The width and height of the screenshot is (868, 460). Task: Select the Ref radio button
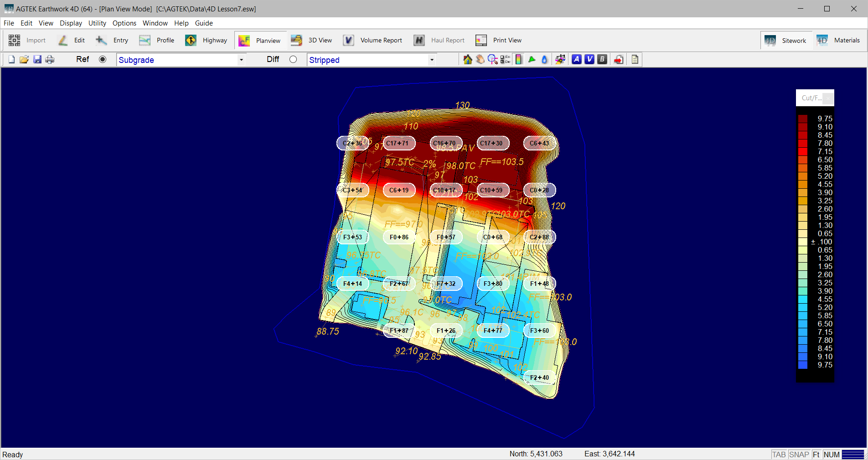pos(103,59)
